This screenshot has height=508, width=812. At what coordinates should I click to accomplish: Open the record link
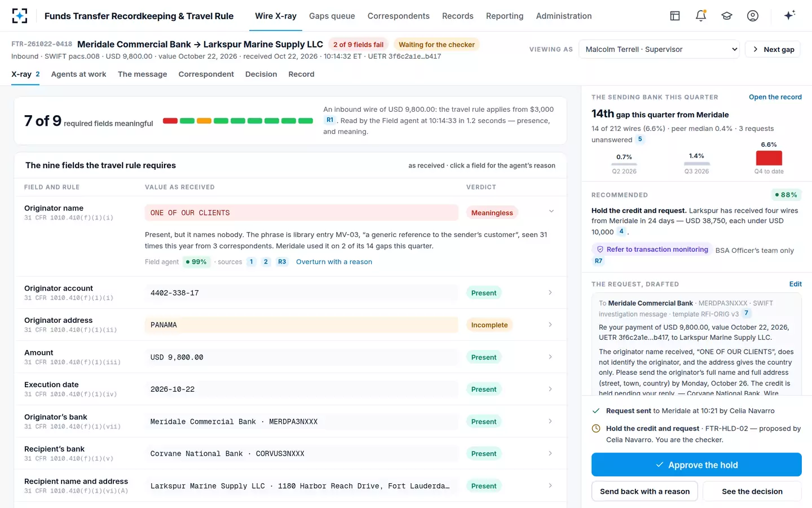(775, 97)
